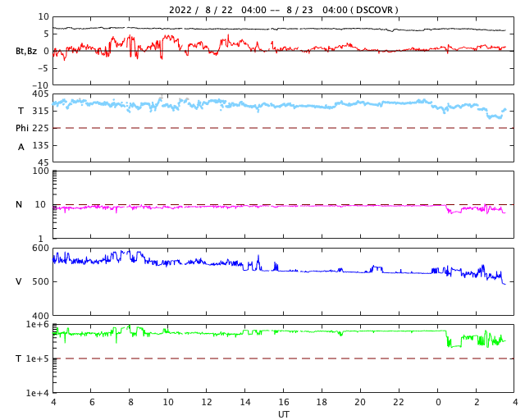Click the "400" velocity tick label
525x420 pixels.
[x=40, y=316]
